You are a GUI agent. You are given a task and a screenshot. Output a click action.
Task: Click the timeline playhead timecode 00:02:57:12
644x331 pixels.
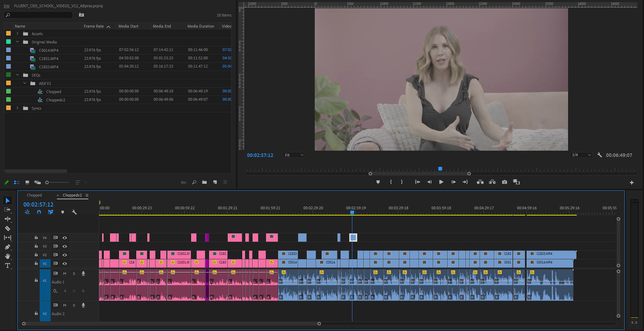click(38, 204)
